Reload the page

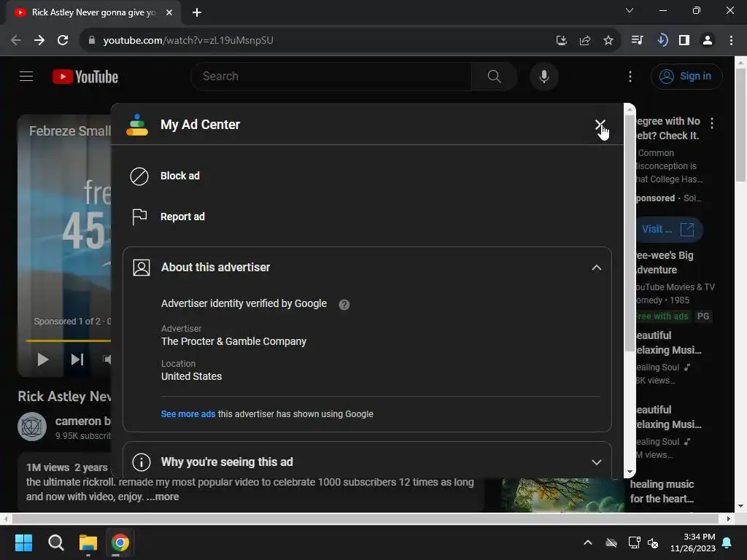click(x=63, y=41)
